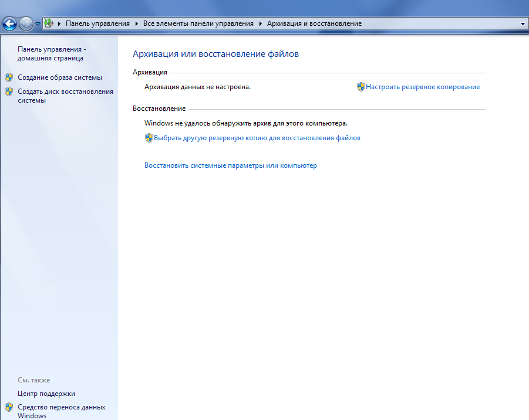Click the heading Архивация или восстановление файлов

(x=215, y=54)
